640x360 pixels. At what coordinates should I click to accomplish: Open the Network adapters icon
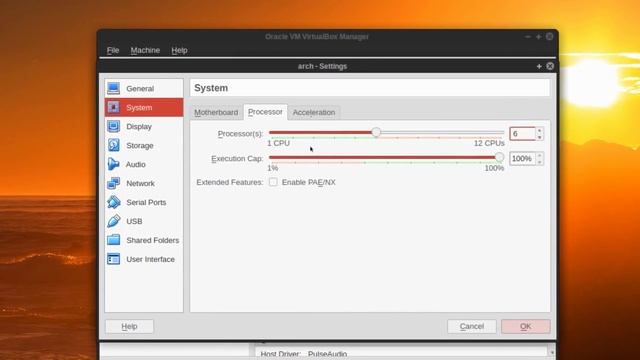[113, 183]
